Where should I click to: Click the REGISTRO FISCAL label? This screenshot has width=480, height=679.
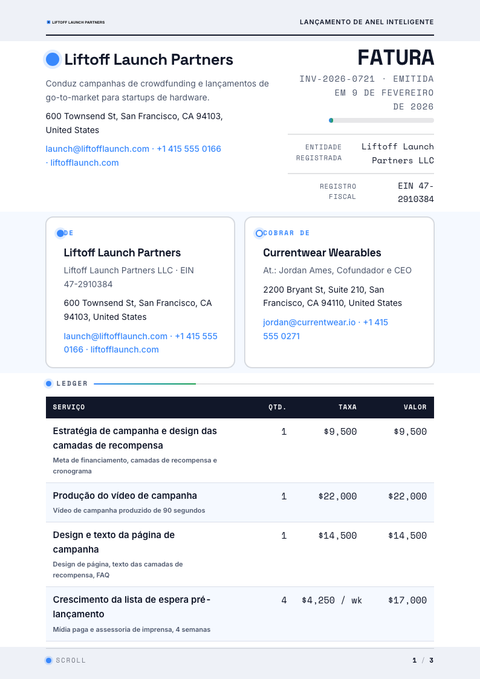338,191
